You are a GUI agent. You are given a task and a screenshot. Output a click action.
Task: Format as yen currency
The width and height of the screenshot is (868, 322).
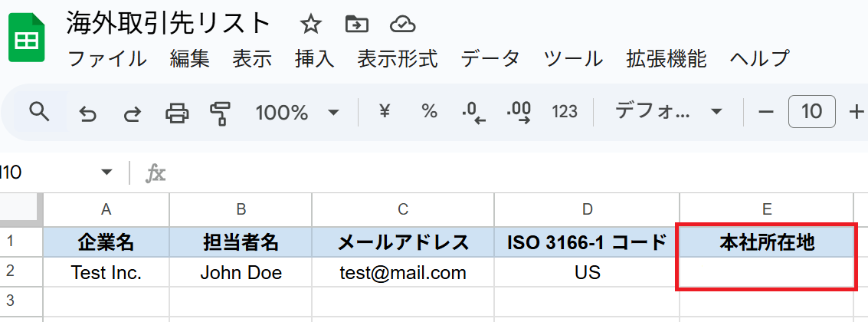point(385,113)
